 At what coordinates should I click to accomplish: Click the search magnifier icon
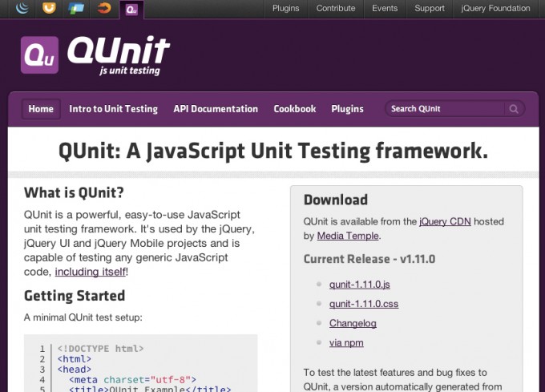click(x=514, y=109)
